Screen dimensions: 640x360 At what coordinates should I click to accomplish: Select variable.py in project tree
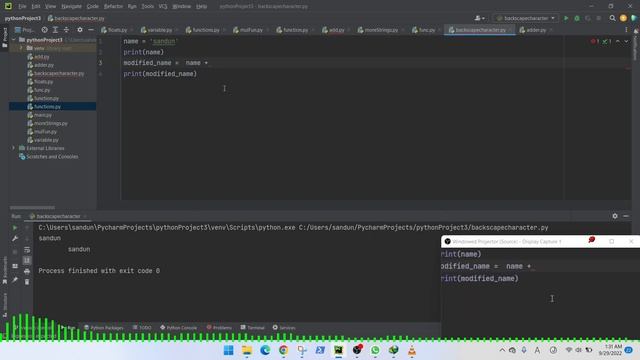(46, 140)
